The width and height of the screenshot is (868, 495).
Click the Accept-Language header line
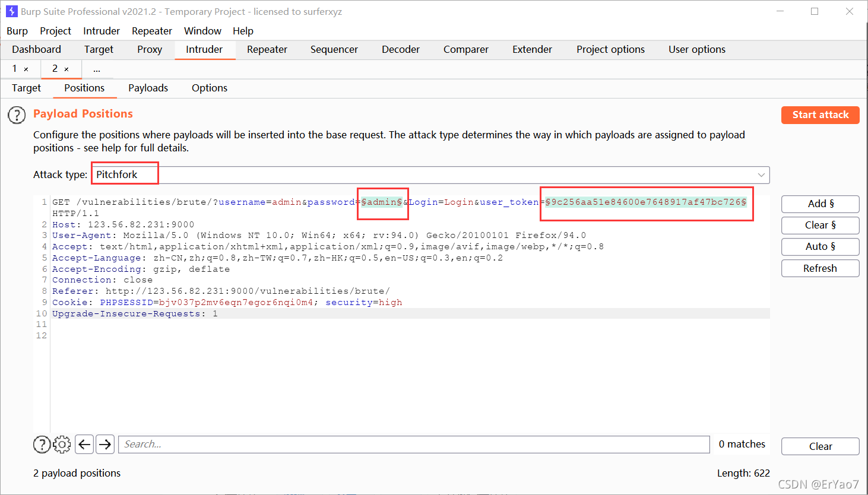pos(277,258)
